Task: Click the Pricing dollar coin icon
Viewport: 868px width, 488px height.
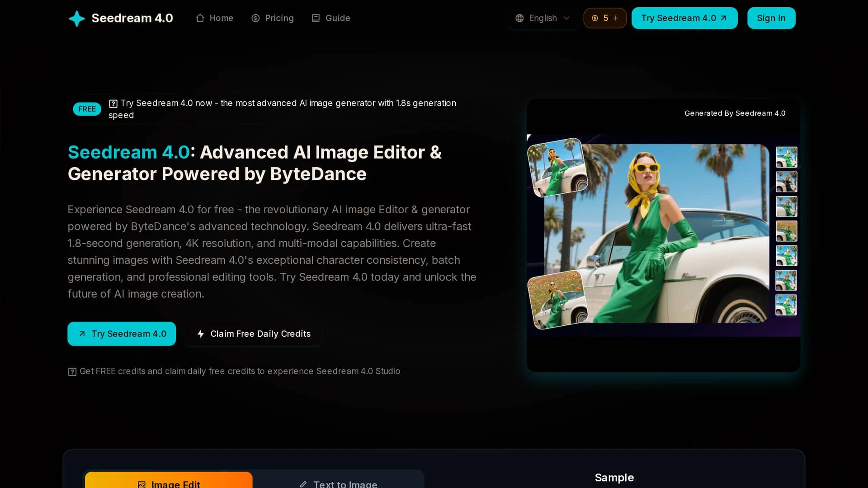Action: coord(255,18)
